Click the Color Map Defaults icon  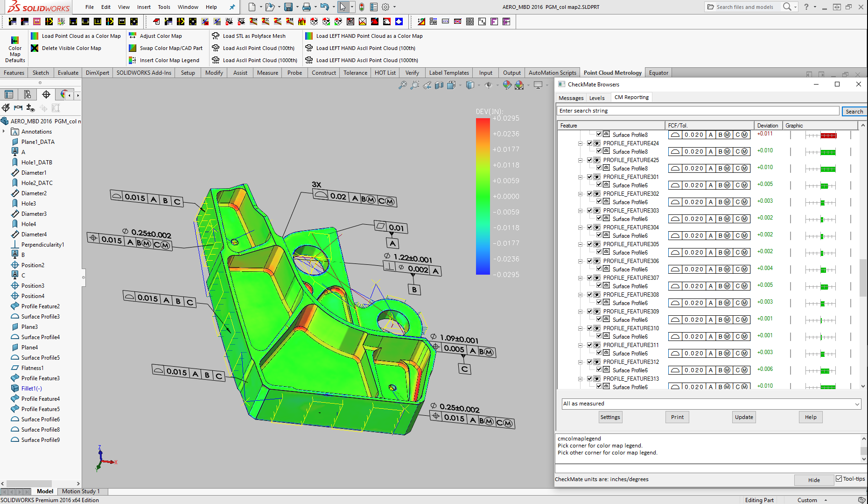point(14,47)
